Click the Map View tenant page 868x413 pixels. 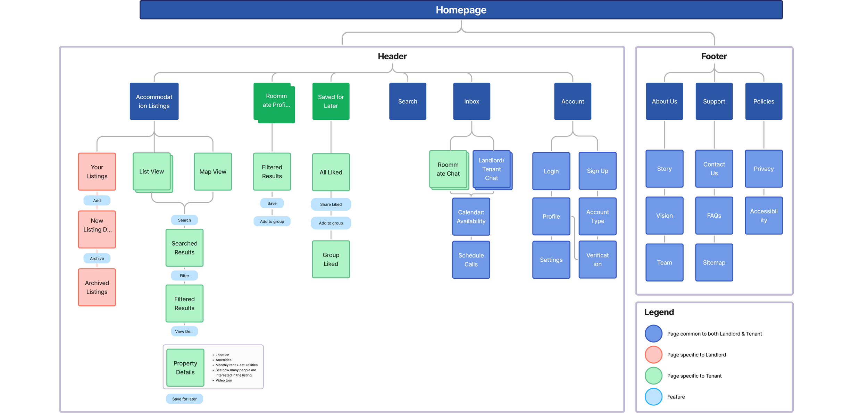point(212,171)
